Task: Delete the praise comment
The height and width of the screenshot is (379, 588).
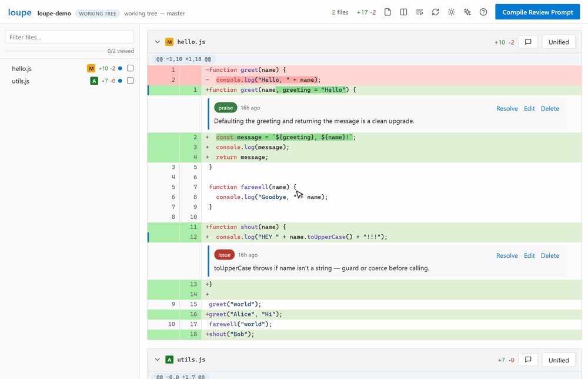Action: [x=550, y=108]
